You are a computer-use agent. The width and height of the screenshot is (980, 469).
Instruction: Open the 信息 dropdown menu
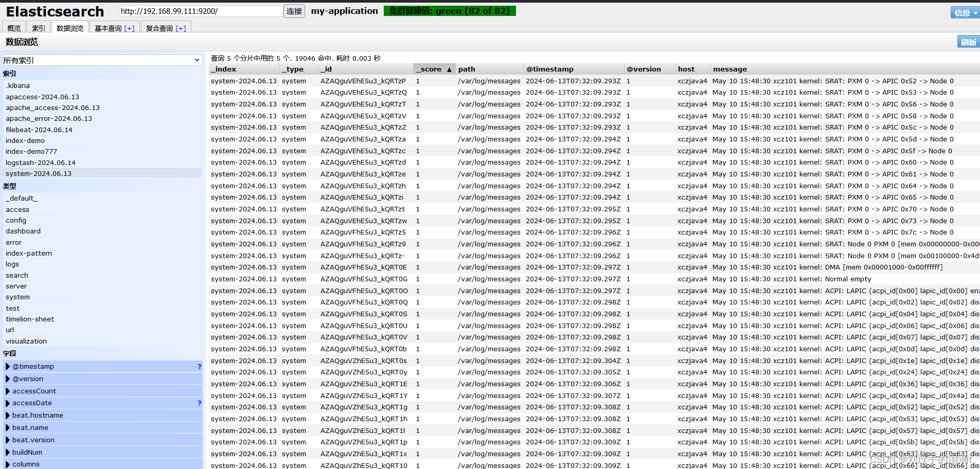pos(966,13)
